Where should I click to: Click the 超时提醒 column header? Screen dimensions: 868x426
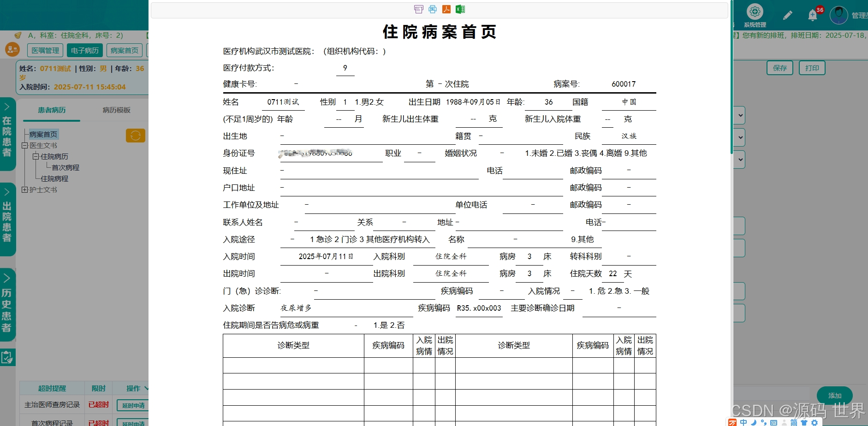click(52, 388)
